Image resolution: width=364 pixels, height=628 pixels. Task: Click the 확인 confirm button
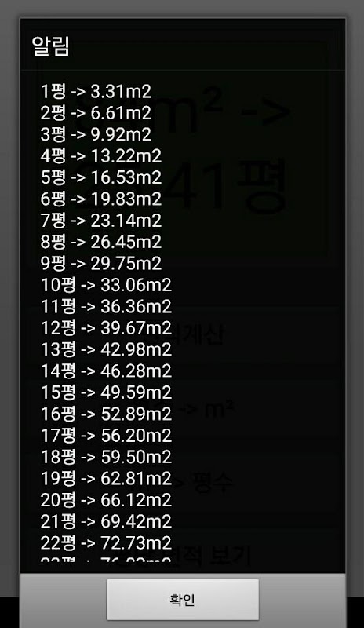point(183,599)
